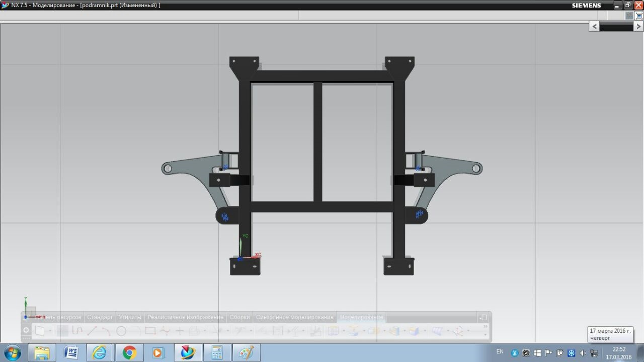This screenshot has height=362, width=644.
Task: Open Windows Explorer from taskbar
Action: click(42, 353)
